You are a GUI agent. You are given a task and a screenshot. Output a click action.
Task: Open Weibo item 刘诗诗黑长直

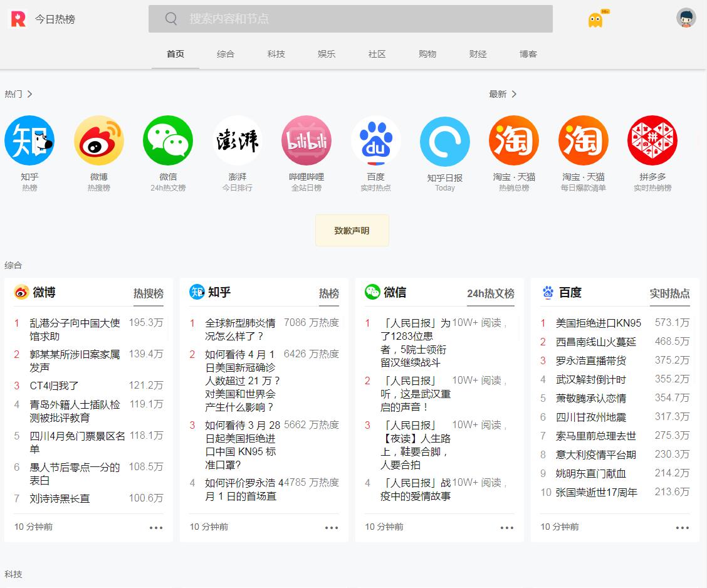coord(60,499)
